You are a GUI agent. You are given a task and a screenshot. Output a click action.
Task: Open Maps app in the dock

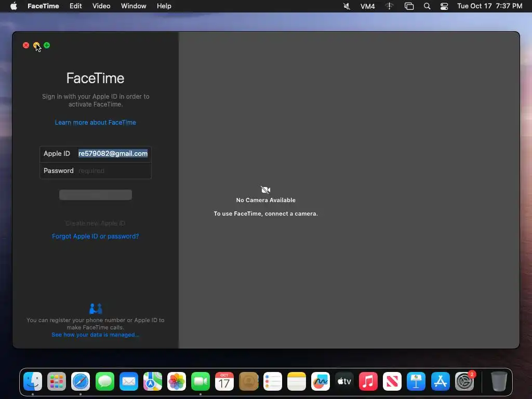(152, 381)
